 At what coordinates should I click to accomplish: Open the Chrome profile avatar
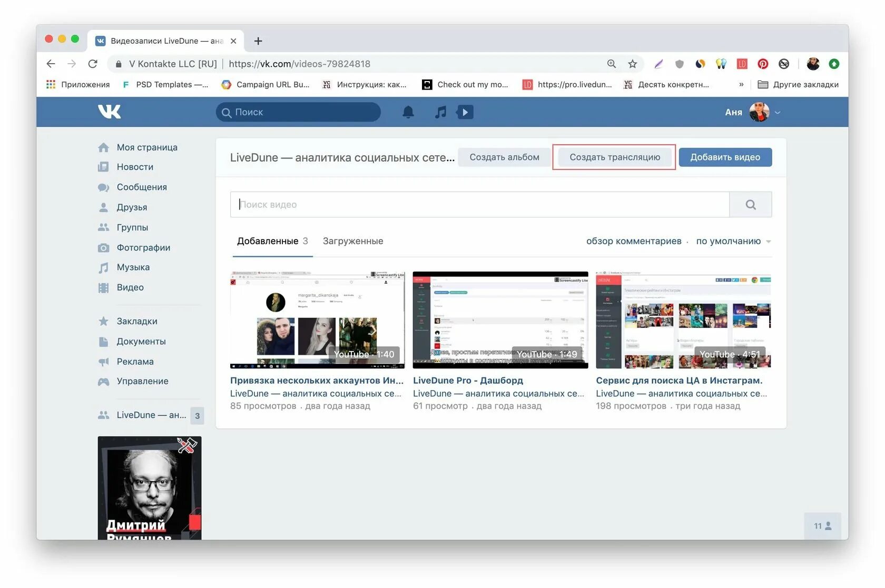(813, 64)
